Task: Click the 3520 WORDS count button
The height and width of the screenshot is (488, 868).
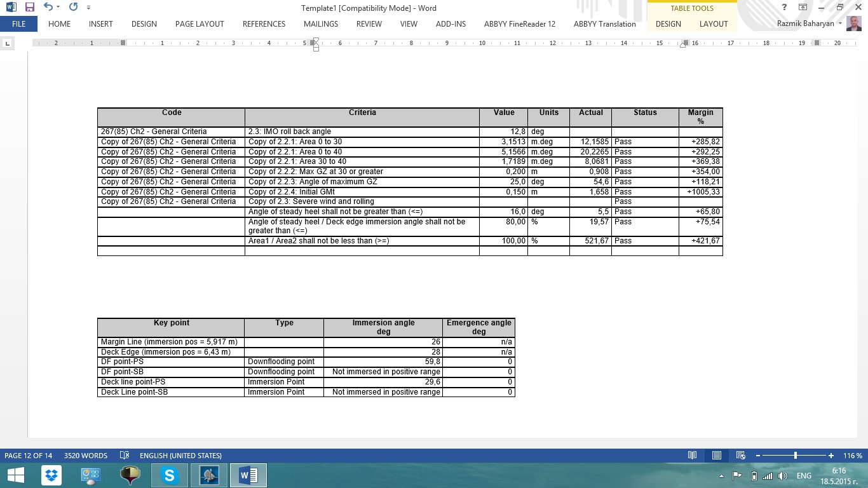Action: point(86,456)
